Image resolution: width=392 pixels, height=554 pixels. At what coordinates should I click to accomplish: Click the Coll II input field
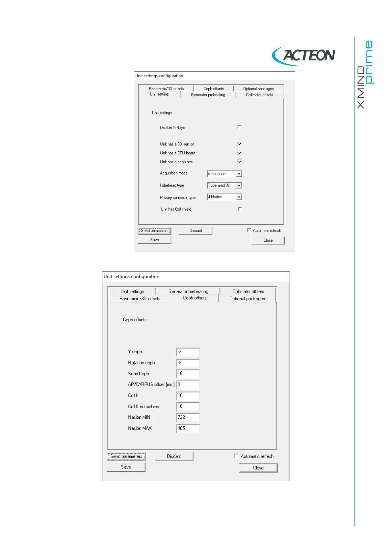[188, 396]
